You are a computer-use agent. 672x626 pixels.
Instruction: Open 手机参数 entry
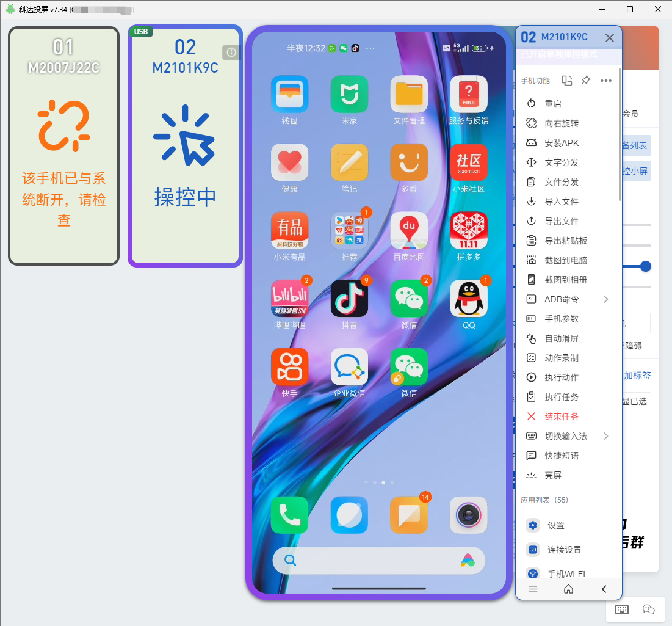click(x=568, y=319)
